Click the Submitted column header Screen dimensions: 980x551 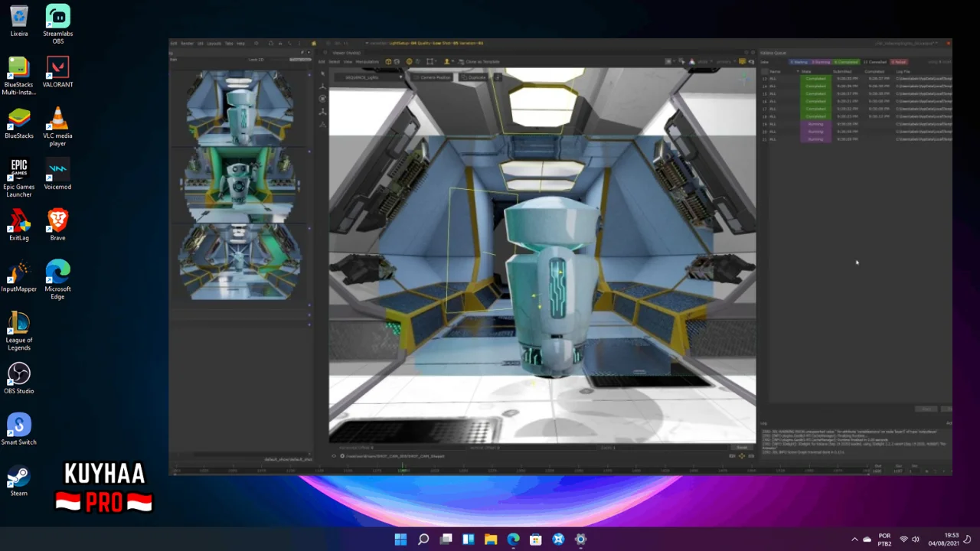pos(842,72)
